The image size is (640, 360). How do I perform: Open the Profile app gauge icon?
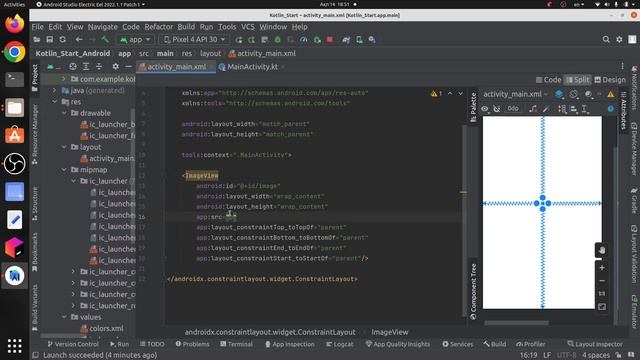point(304,40)
